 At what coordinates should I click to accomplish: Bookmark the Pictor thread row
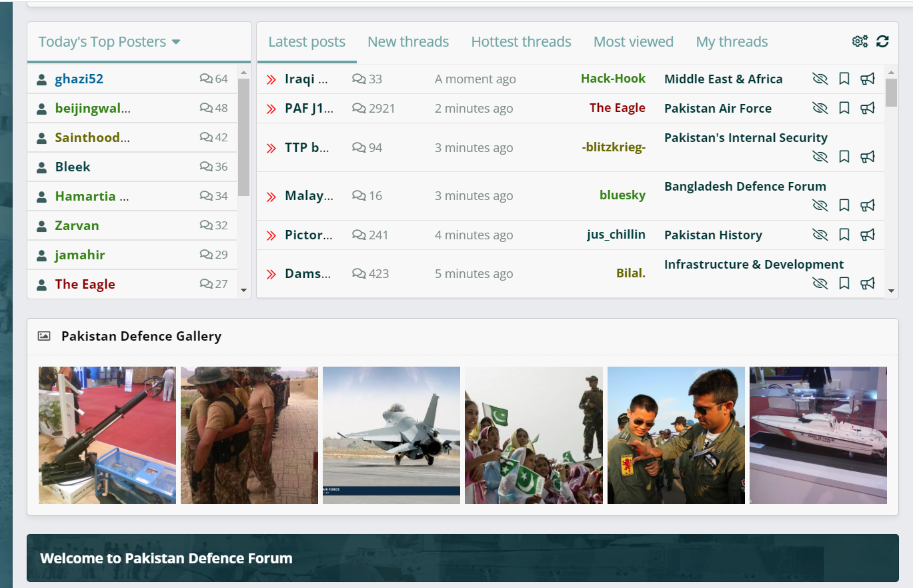point(844,235)
